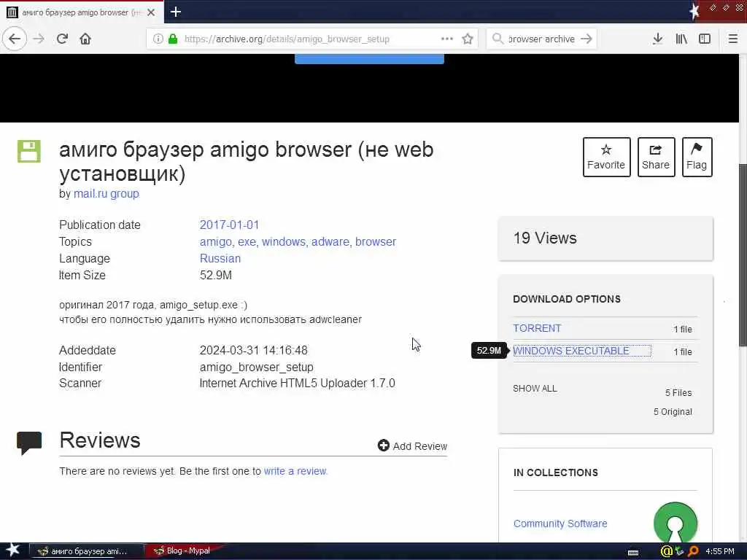The height and width of the screenshot is (560, 747).
Task: Click the Reviews speech bubble icon
Action: [x=29, y=443]
